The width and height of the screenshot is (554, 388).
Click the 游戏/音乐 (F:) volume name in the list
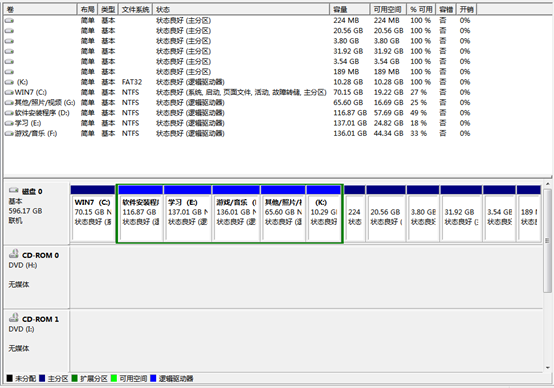(x=36, y=134)
